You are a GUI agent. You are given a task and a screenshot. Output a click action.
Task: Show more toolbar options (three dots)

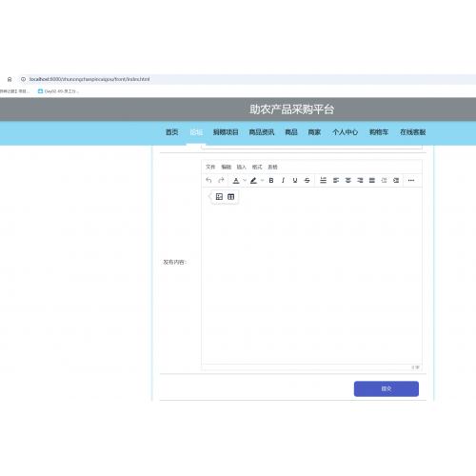(x=411, y=180)
